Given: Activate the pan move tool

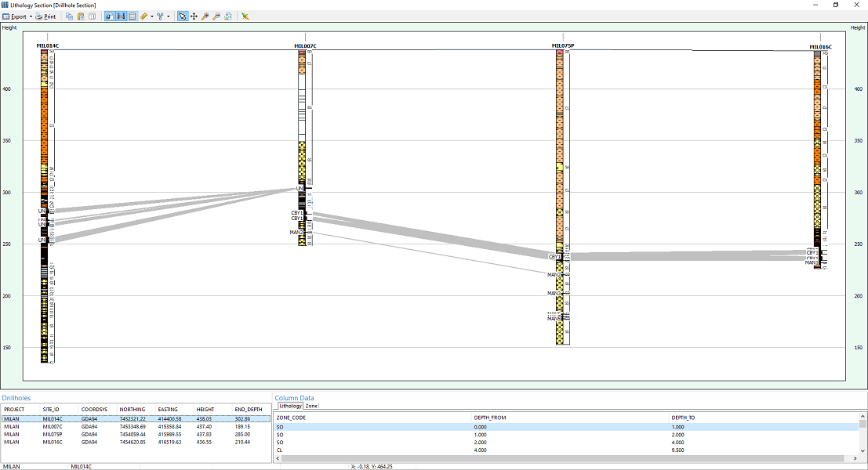Looking at the screenshot, I should tap(194, 16).
